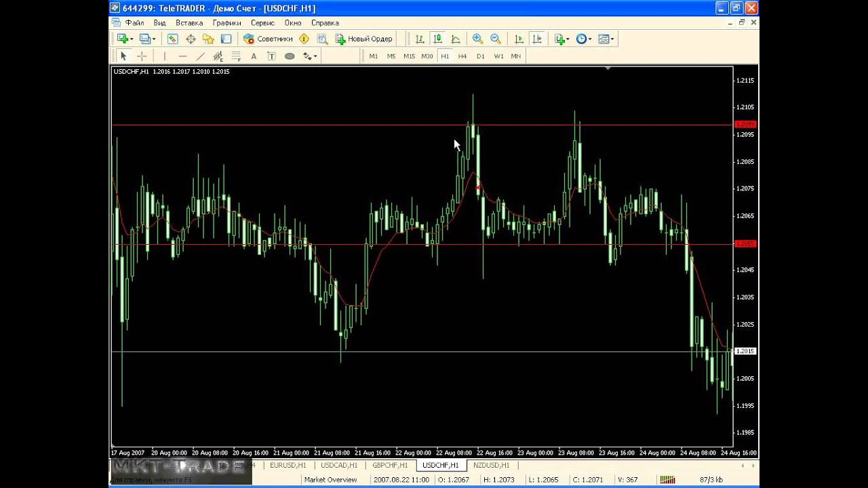This screenshot has width=868, height=488.
Task: Click the Arrows objects icon
Action: click(x=307, y=56)
